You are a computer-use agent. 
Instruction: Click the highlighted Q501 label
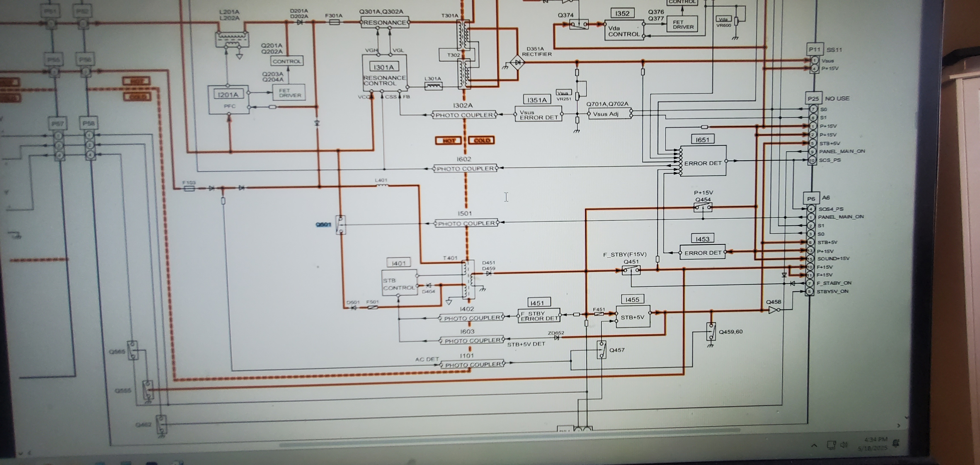323,224
